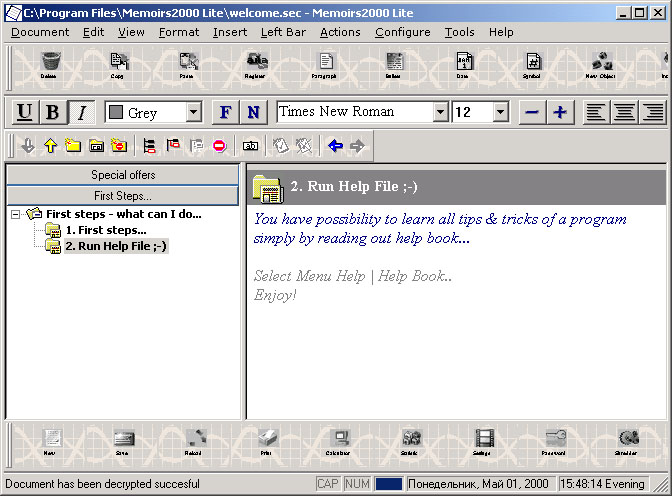Viewport: 672px width, 496px height.
Task: Click the New document icon in bottom bar
Action: tap(53, 438)
